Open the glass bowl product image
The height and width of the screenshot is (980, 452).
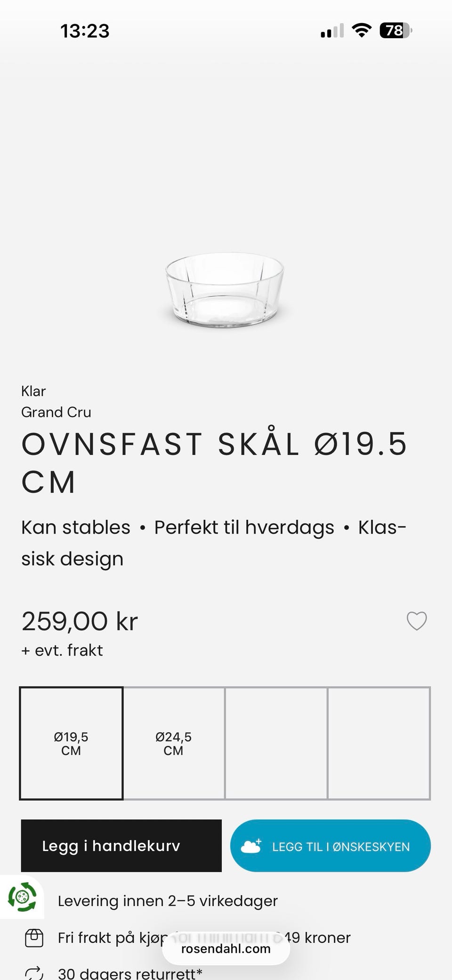tap(225, 290)
